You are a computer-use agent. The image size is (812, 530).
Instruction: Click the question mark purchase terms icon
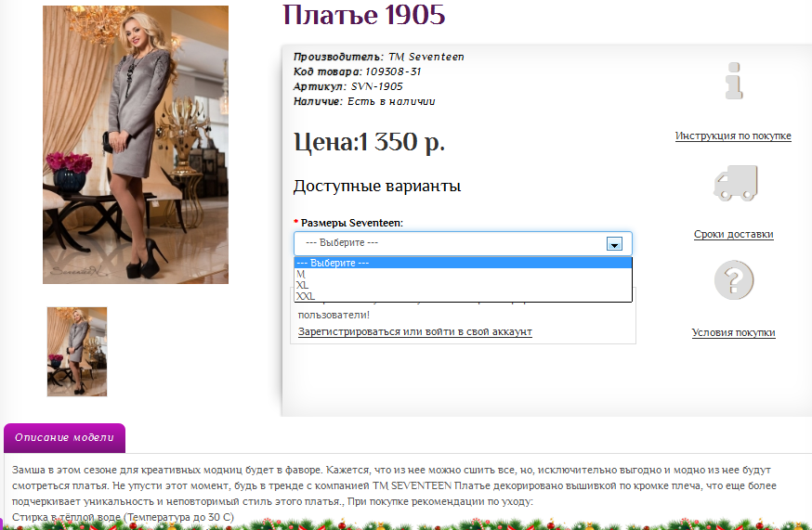point(734,280)
